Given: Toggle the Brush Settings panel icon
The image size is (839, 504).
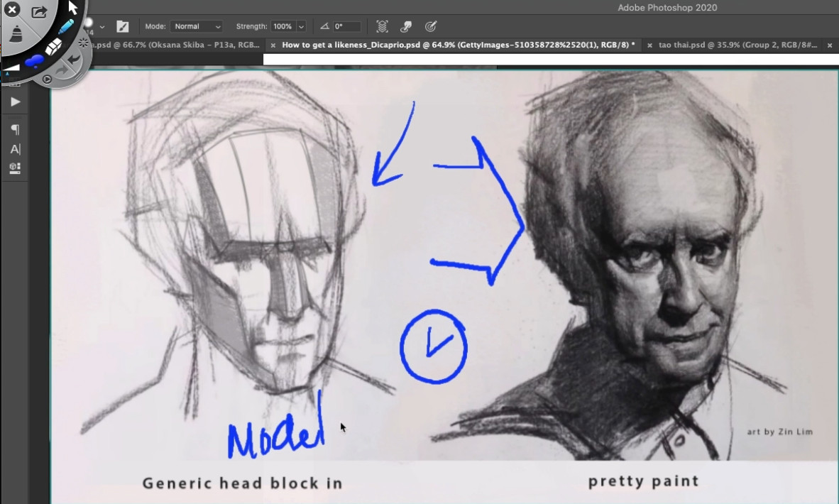Looking at the screenshot, I should (x=123, y=26).
